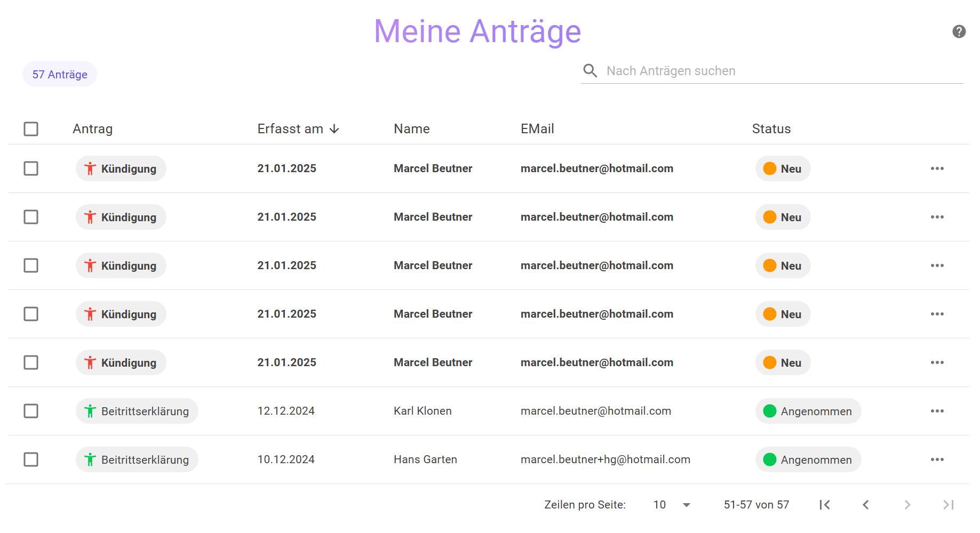Viewport: 980px width, 533px height.
Task: Open three-dot menu for Karl Klonen row
Action: pyautogui.click(x=937, y=411)
